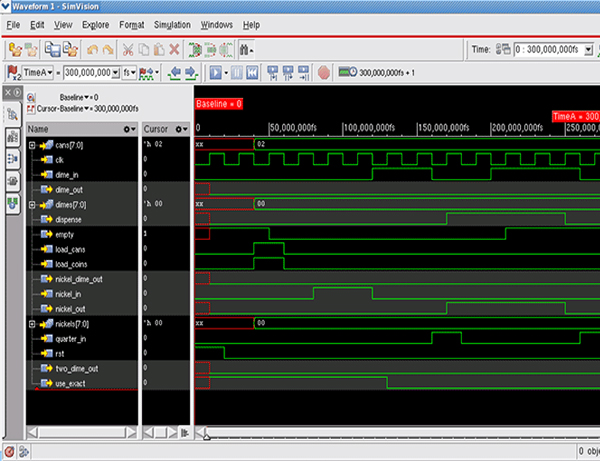Click the previous edge left arrow icon
Viewport: 600px width, 461px height.
click(175, 73)
